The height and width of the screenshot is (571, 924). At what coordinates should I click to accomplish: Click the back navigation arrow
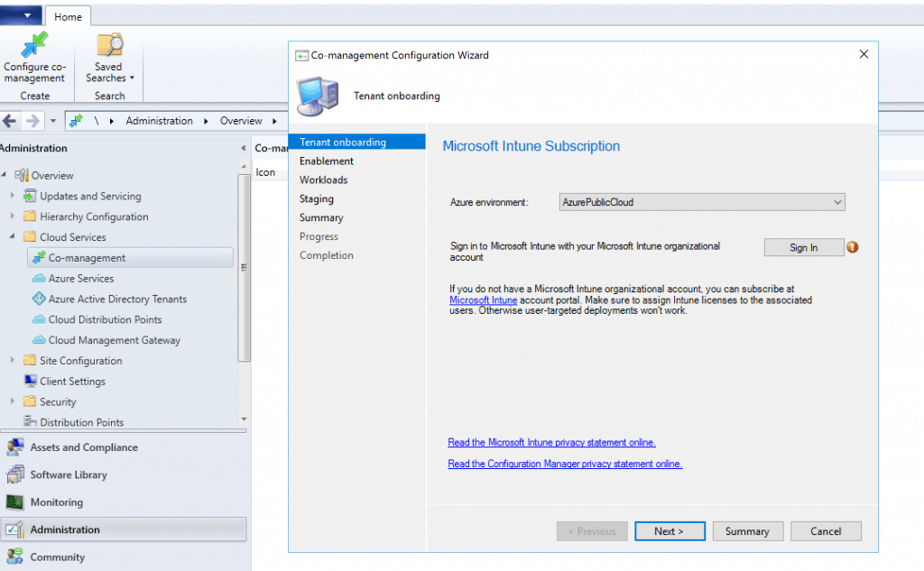9,122
